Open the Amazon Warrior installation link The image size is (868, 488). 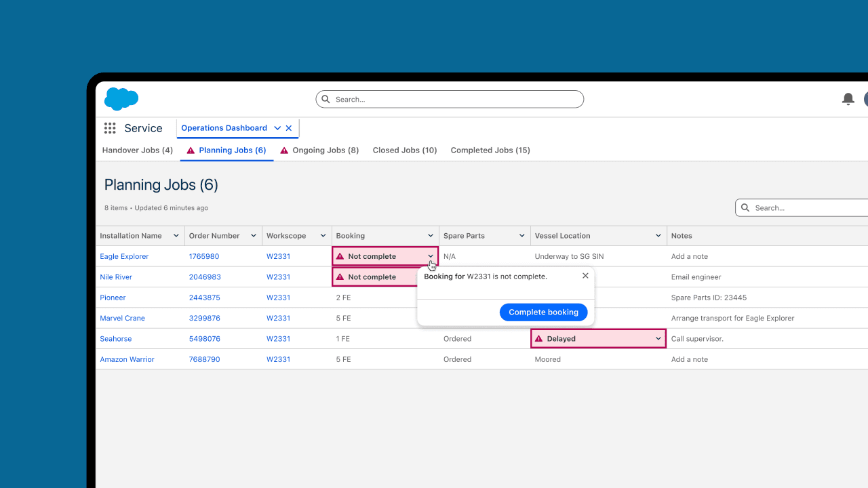point(127,359)
